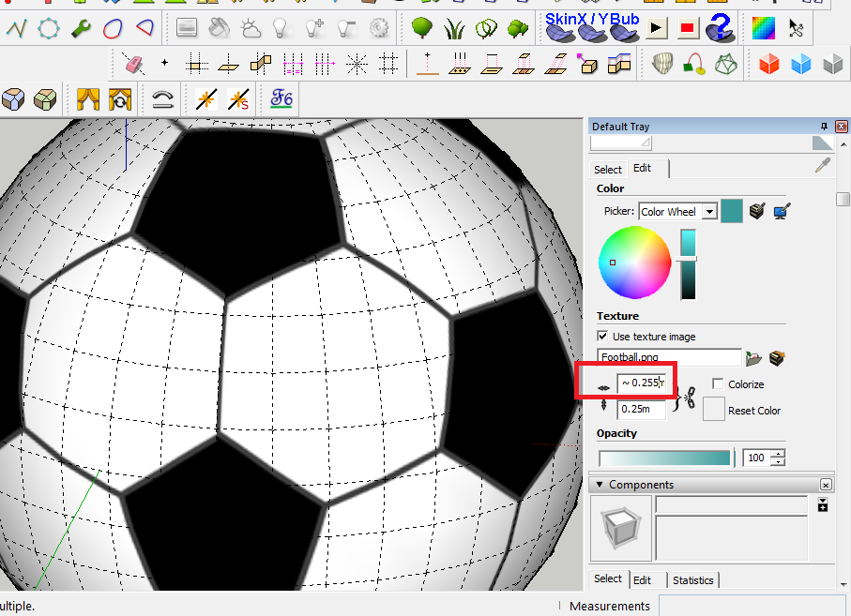Image resolution: width=851 pixels, height=616 pixels.
Task: Open the Picker Color Wheel dropdown
Action: [x=709, y=212]
